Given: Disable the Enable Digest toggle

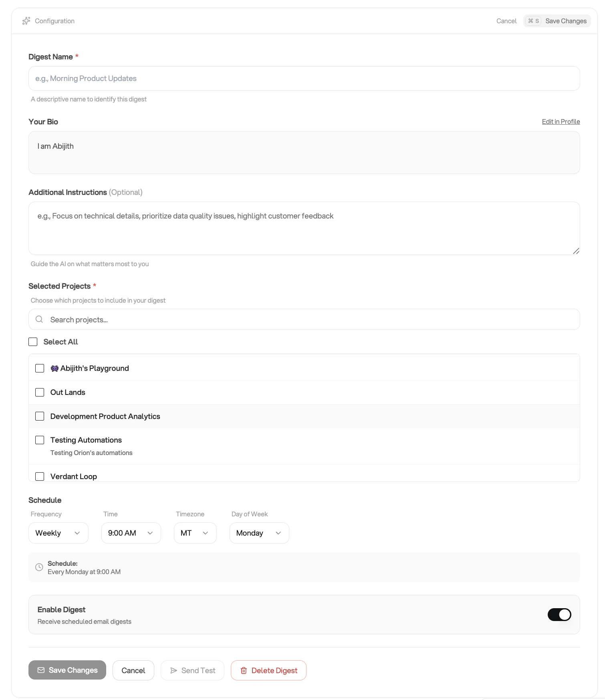Looking at the screenshot, I should 559,614.
